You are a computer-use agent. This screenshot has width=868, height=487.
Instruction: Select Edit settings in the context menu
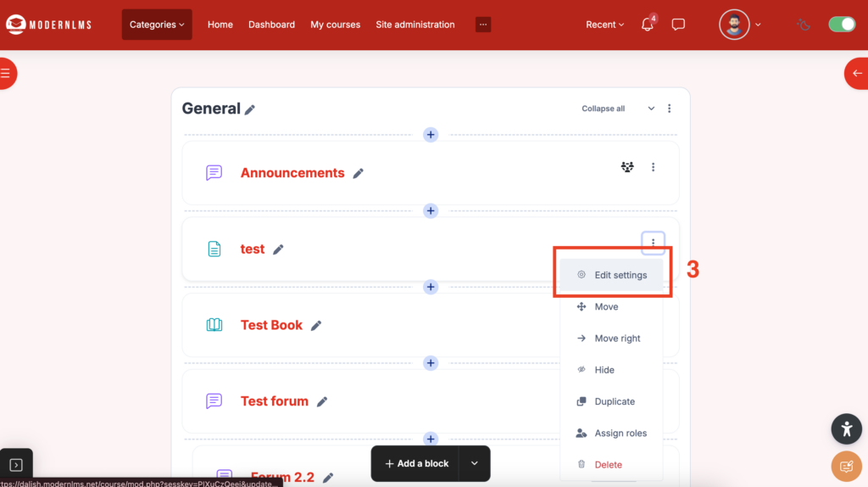coord(620,275)
